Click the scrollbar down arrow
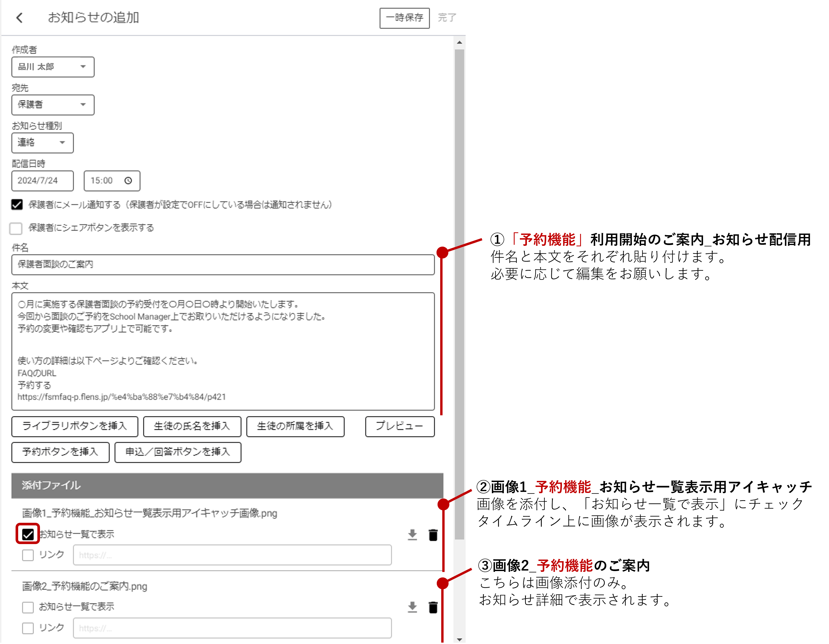This screenshot has height=644, width=829. [459, 639]
